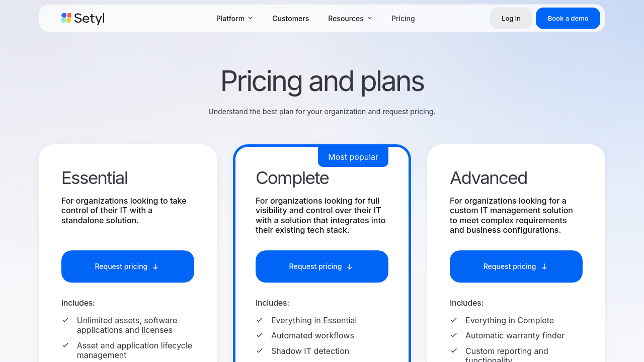This screenshot has height=362, width=644.
Task: Expand the Platform dropdown chevron
Action: tap(250, 18)
